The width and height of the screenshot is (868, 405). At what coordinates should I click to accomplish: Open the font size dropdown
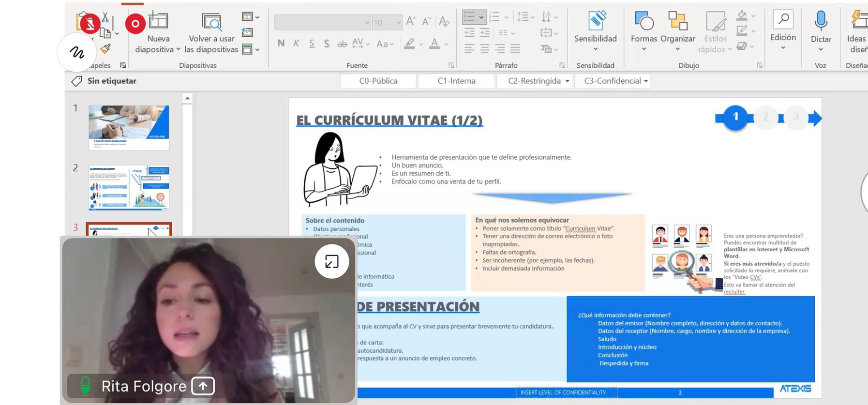398,22
